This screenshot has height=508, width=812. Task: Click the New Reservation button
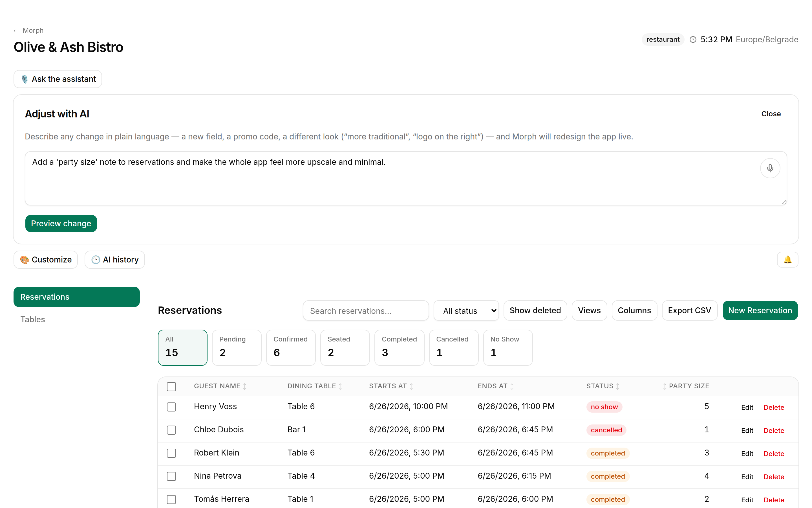[x=760, y=311]
